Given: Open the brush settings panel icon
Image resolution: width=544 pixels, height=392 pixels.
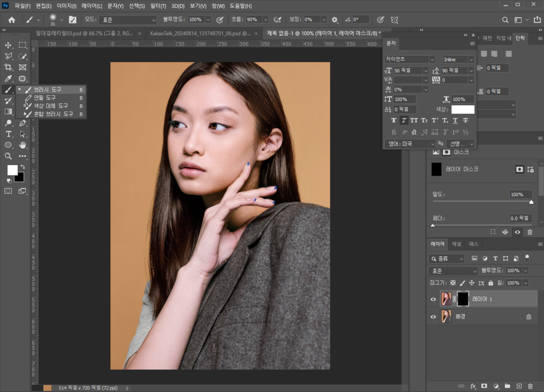Looking at the screenshot, I should pos(73,20).
